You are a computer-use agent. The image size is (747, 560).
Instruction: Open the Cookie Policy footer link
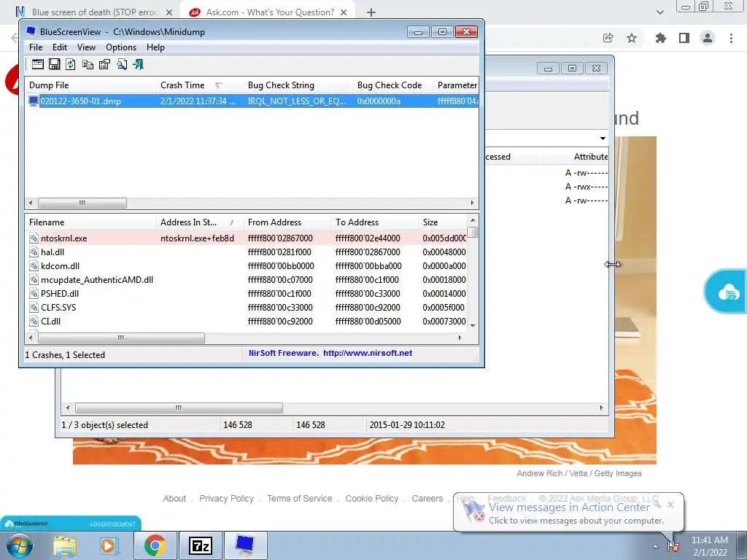coord(371,499)
